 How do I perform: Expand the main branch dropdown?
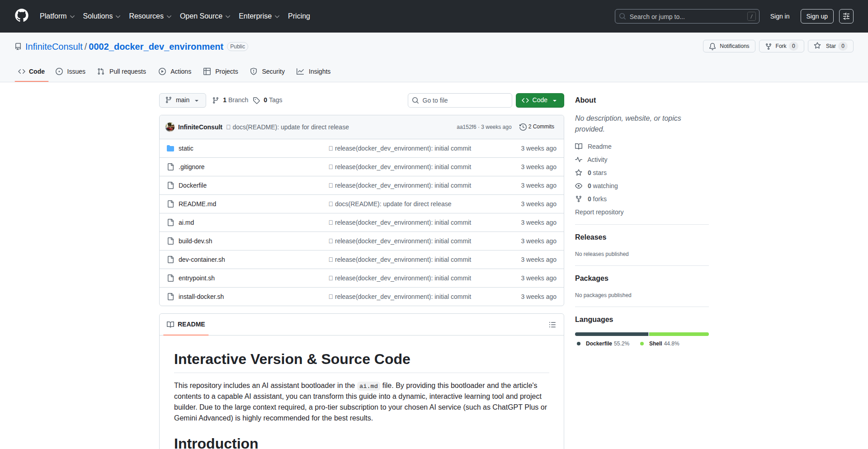pyautogui.click(x=182, y=100)
